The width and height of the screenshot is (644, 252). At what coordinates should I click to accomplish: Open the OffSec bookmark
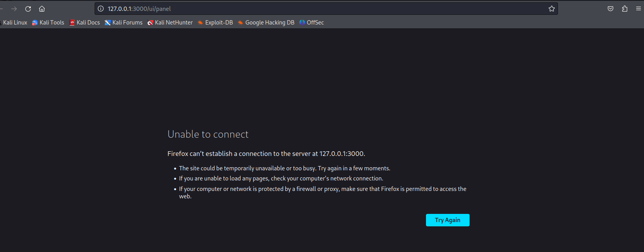click(x=311, y=23)
